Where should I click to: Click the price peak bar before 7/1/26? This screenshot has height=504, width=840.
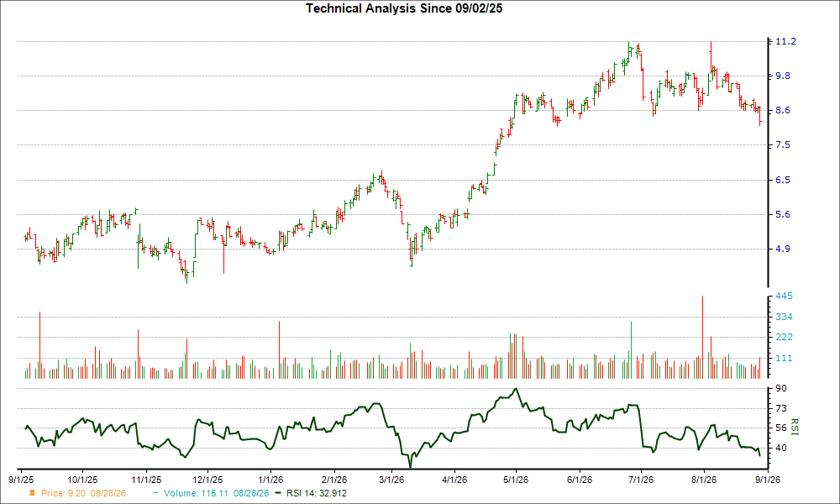tap(629, 52)
